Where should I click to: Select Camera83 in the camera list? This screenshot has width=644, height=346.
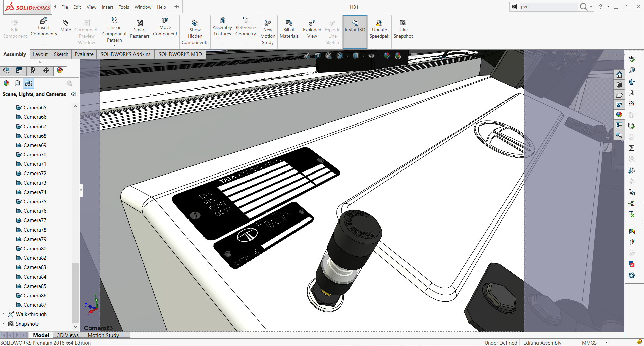point(35,267)
